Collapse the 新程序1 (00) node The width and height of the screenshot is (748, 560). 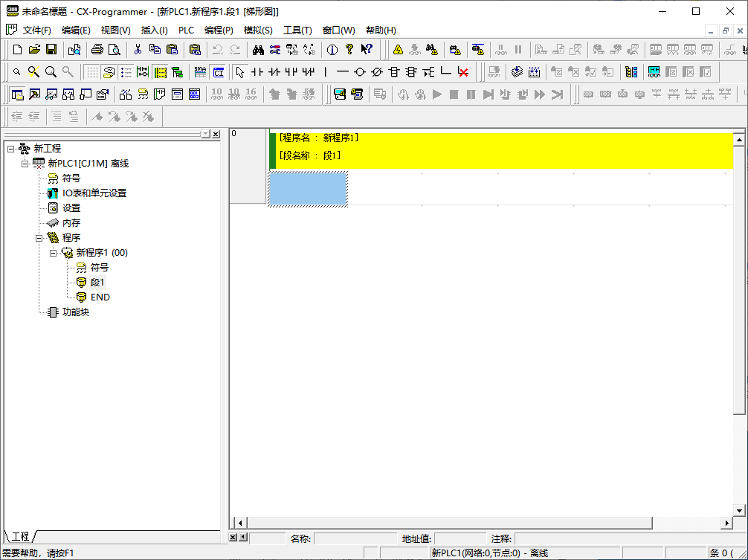(x=54, y=253)
